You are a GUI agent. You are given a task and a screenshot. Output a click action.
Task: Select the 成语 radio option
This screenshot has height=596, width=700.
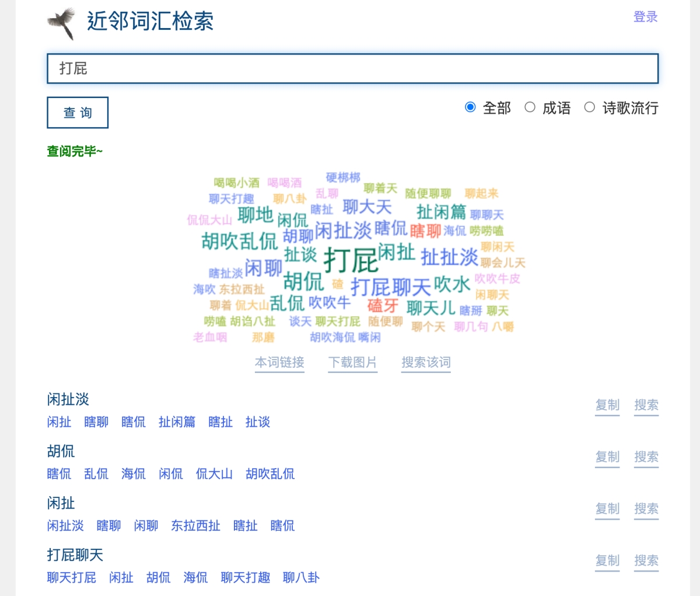pos(530,107)
